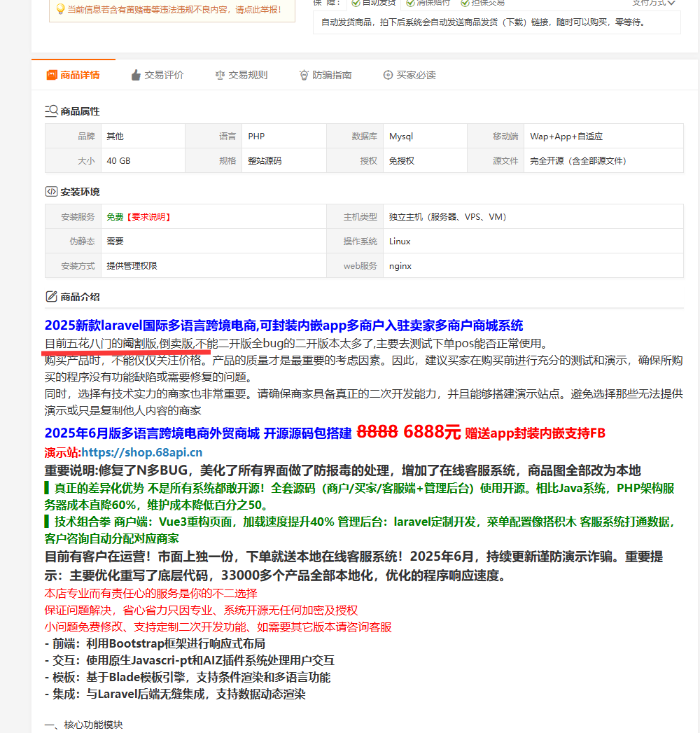This screenshot has height=733, width=700.
Task: Click the 商品详情 tab icon
Action: 51,75
